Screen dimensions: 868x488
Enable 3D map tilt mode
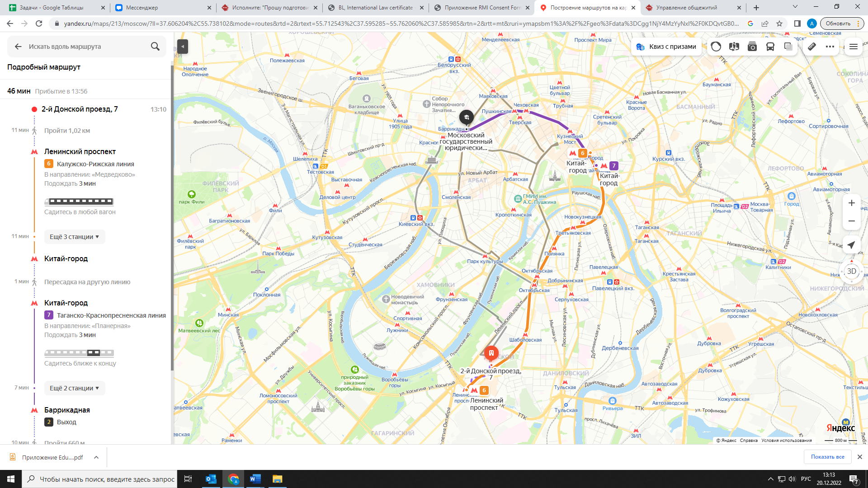(x=852, y=271)
